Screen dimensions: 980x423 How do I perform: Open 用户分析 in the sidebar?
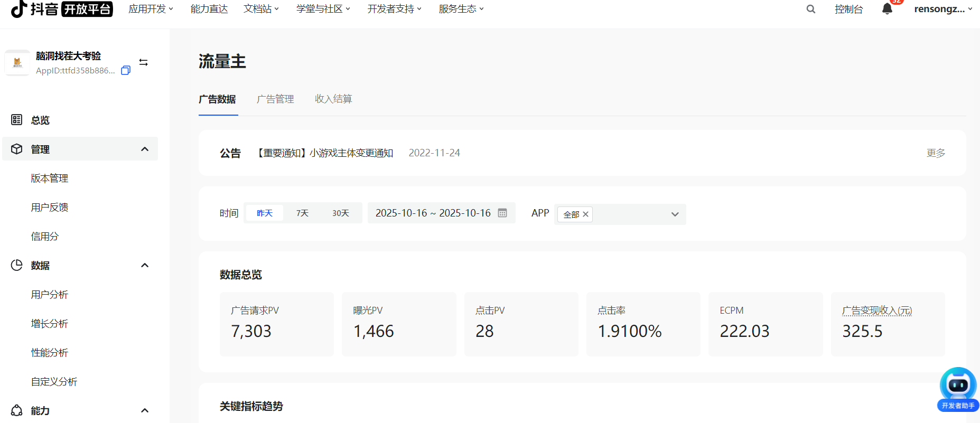[50, 295]
